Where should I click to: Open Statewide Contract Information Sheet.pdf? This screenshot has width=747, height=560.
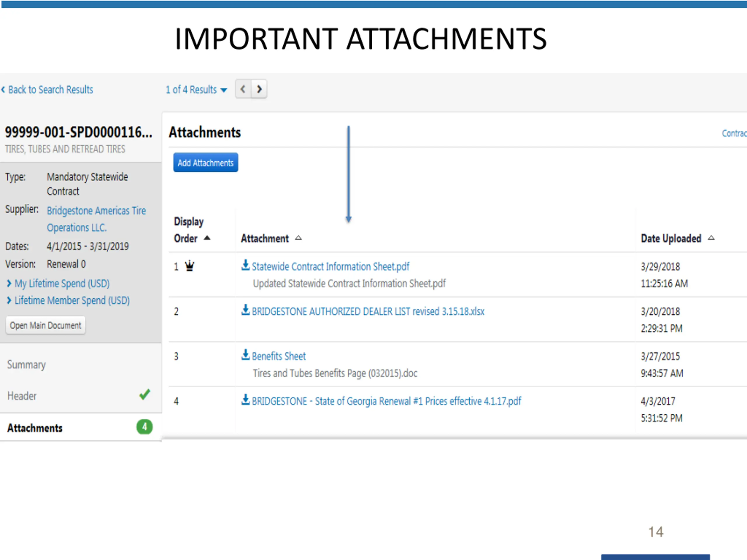pyautogui.click(x=331, y=267)
